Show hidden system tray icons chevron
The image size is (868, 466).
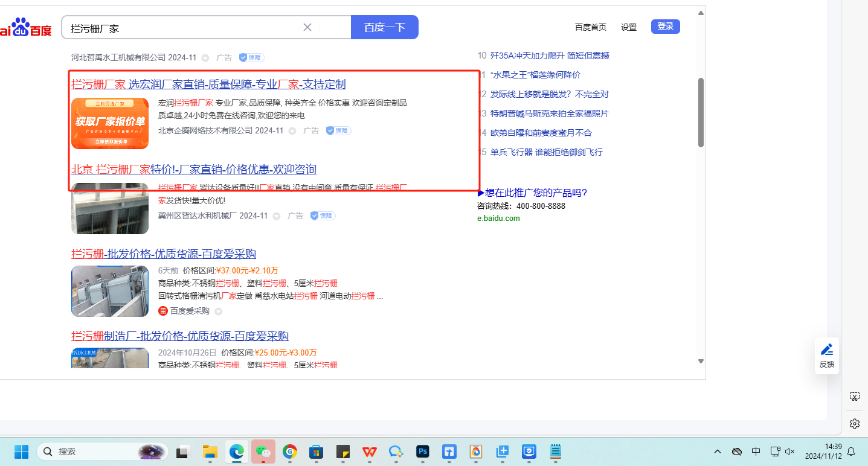coord(718,452)
